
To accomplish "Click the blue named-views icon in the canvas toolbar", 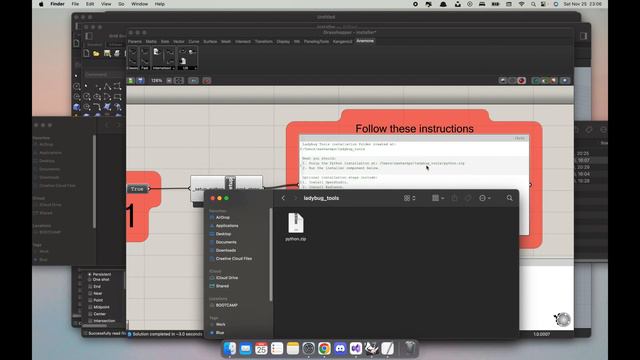I will pyautogui.click(x=193, y=81).
